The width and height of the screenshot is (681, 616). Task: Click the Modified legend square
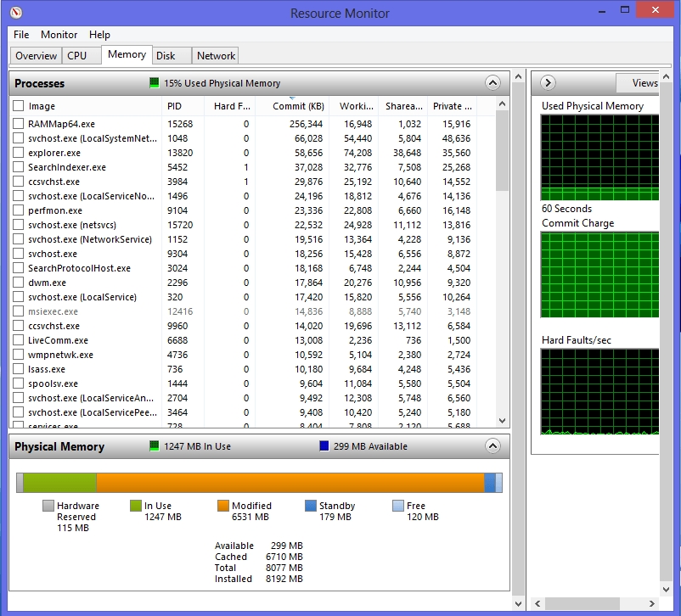click(x=223, y=506)
